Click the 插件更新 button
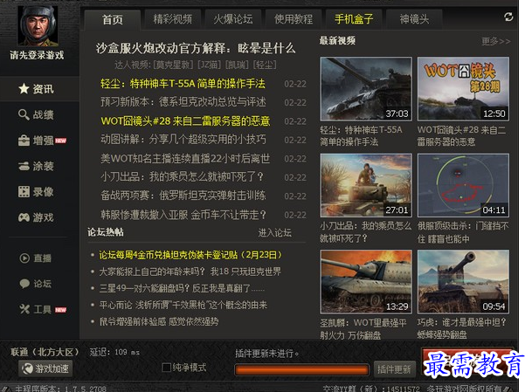 (x=394, y=369)
